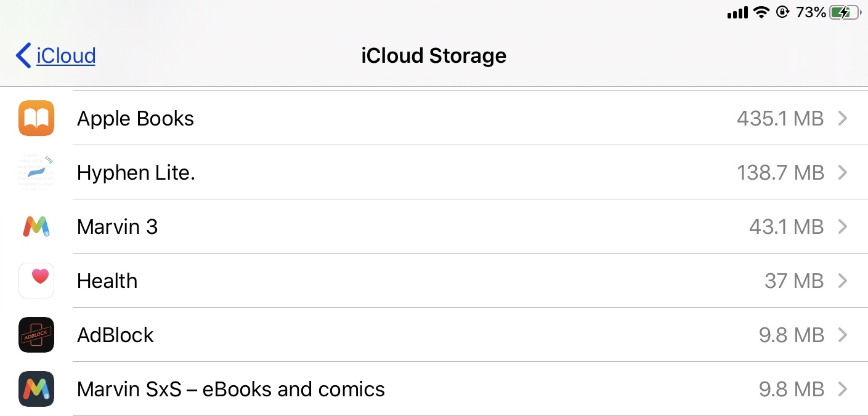Viewport: 868px width, 416px height.
Task: Open Apple Books row chevron
Action: pos(843,118)
